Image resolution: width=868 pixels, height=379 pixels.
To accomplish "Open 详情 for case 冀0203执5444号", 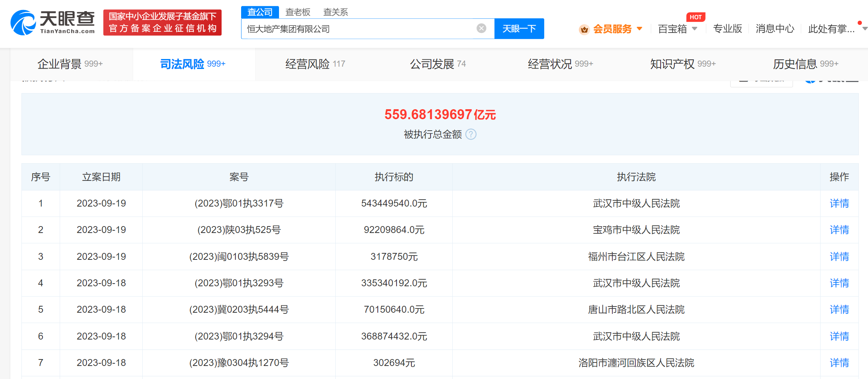I will [839, 310].
